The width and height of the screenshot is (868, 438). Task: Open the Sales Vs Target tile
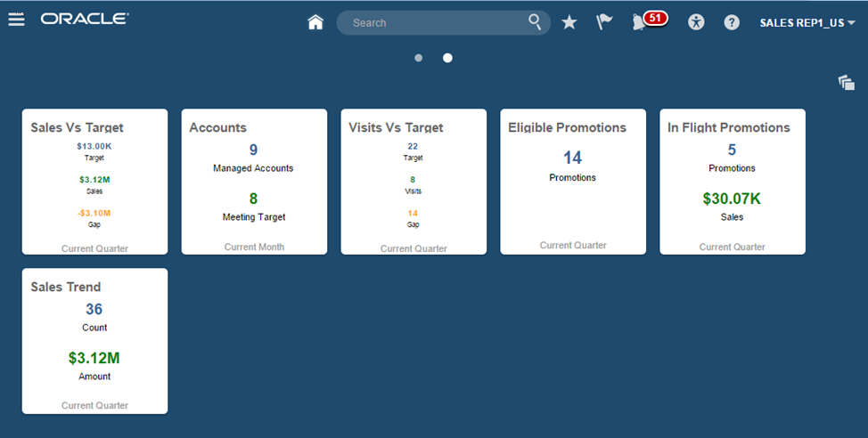(x=94, y=182)
